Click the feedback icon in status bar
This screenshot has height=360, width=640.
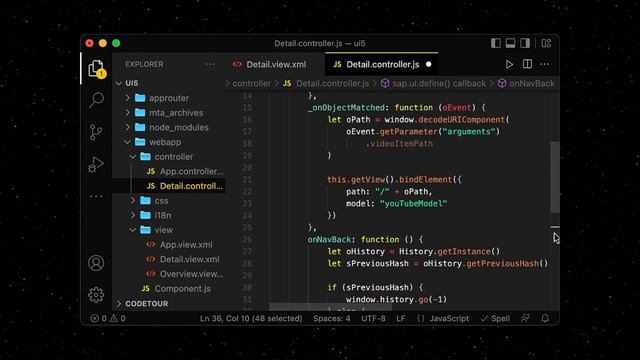pos(525,318)
